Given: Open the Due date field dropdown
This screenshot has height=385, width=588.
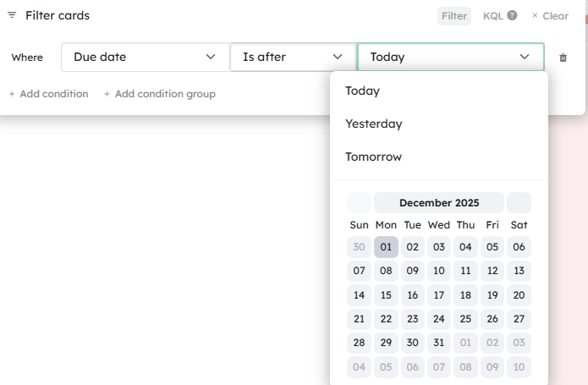Looking at the screenshot, I should [145, 57].
